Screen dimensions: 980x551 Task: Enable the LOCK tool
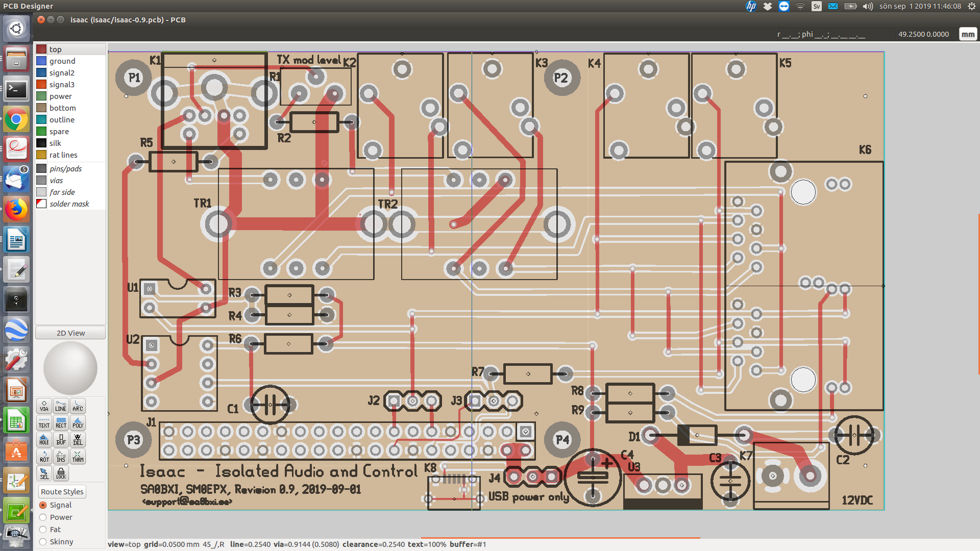(x=61, y=473)
